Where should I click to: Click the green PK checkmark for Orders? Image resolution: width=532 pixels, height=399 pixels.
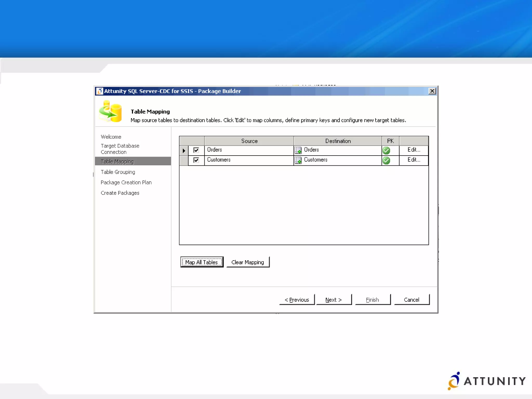pyautogui.click(x=386, y=150)
